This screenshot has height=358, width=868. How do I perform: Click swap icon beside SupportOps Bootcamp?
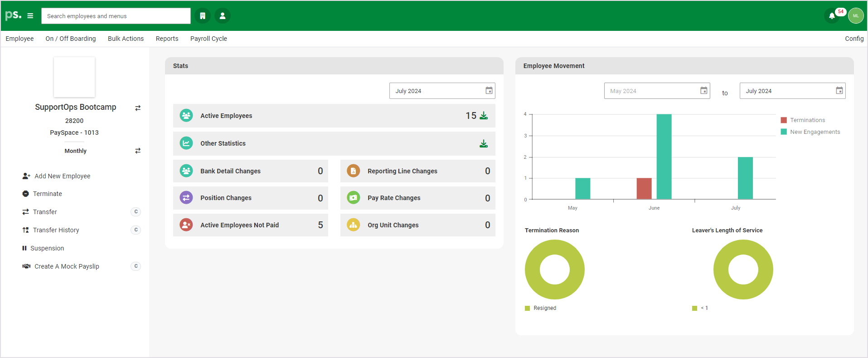tap(138, 108)
